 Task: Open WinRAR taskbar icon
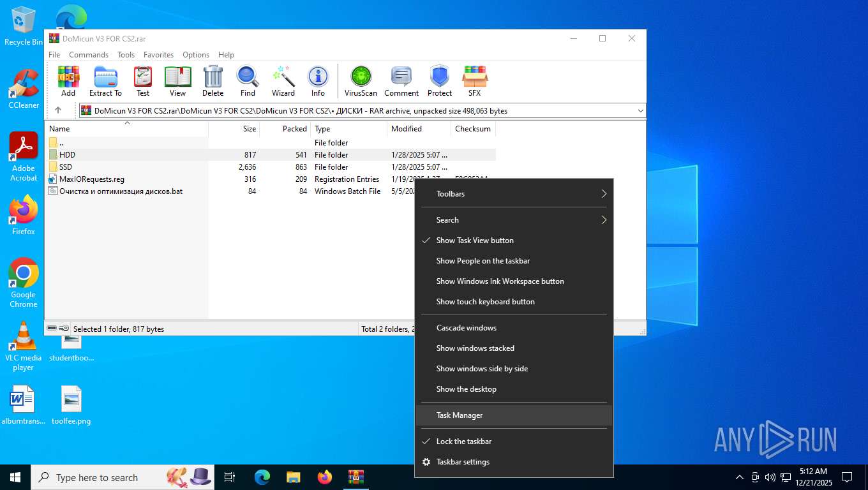point(356,477)
